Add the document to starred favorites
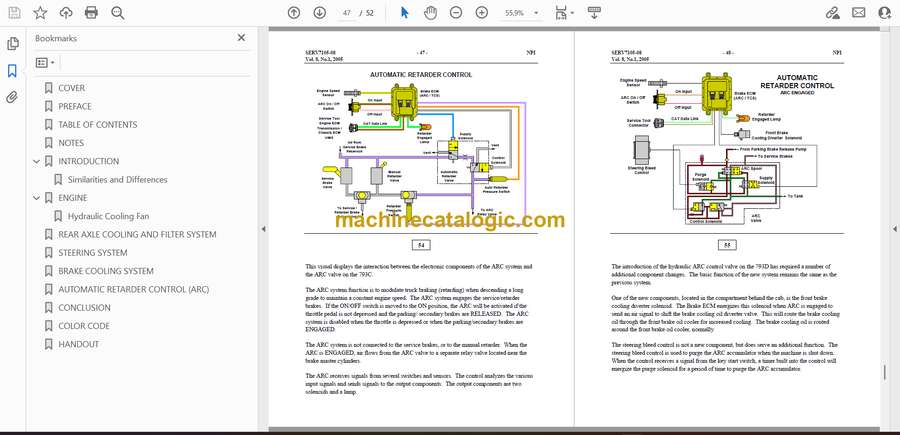The width and height of the screenshot is (900, 435). coord(40,13)
